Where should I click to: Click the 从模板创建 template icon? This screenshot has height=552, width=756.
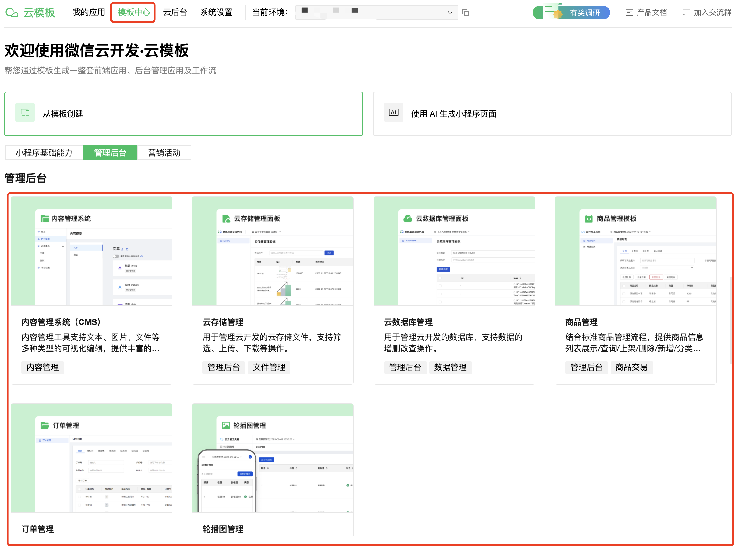click(x=25, y=113)
